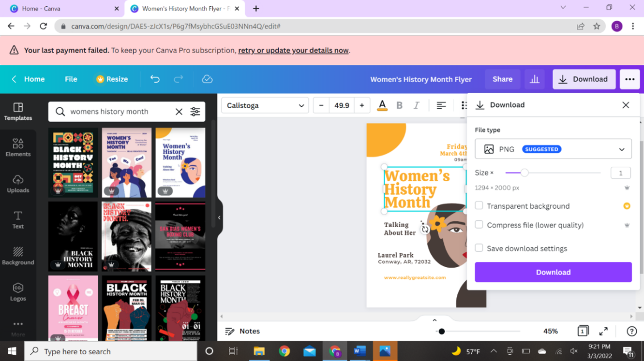Enable Save download settings

tap(479, 247)
